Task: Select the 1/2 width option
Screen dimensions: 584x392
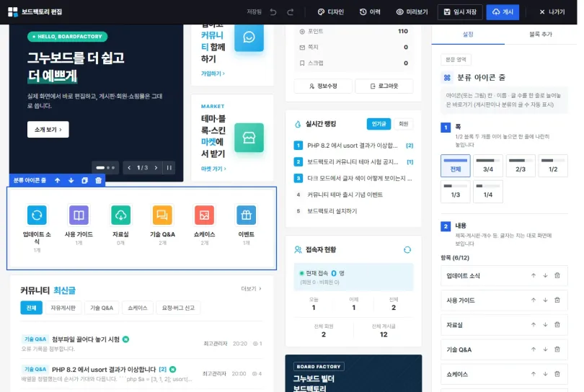Action: [553, 166]
